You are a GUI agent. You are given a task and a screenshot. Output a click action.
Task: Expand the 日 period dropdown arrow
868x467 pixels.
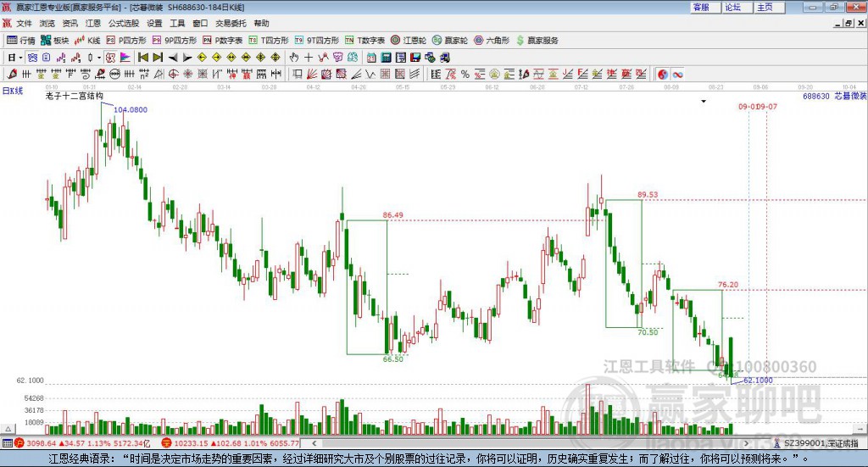click(20, 58)
